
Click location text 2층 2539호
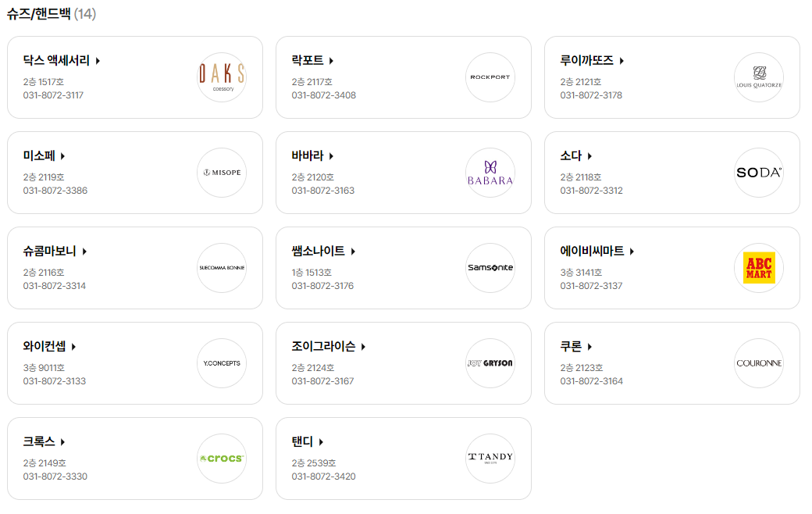coord(314,463)
